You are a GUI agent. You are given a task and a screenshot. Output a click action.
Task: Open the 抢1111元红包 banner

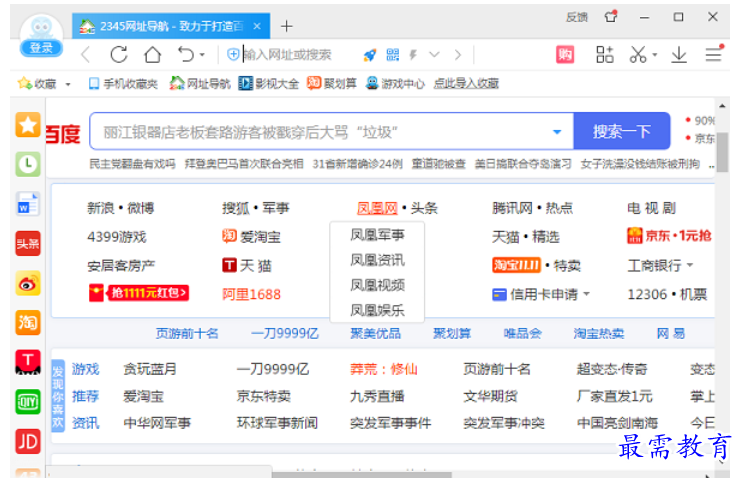139,293
